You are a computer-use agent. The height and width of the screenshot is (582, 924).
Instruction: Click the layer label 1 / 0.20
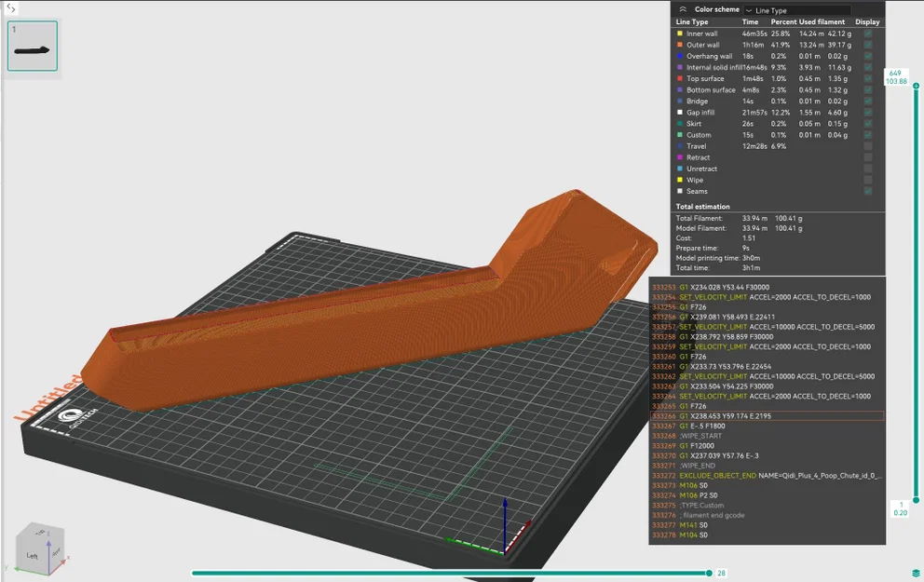pyautogui.click(x=900, y=509)
